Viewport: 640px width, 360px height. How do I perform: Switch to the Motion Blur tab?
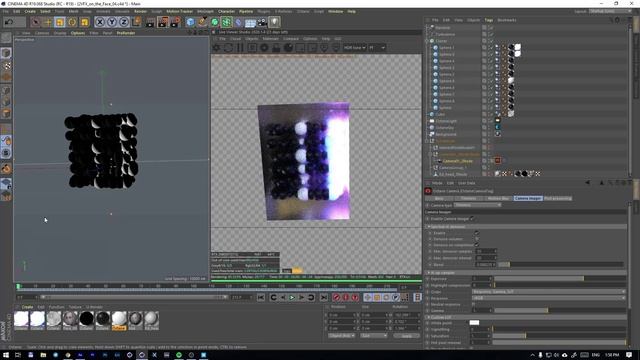498,198
